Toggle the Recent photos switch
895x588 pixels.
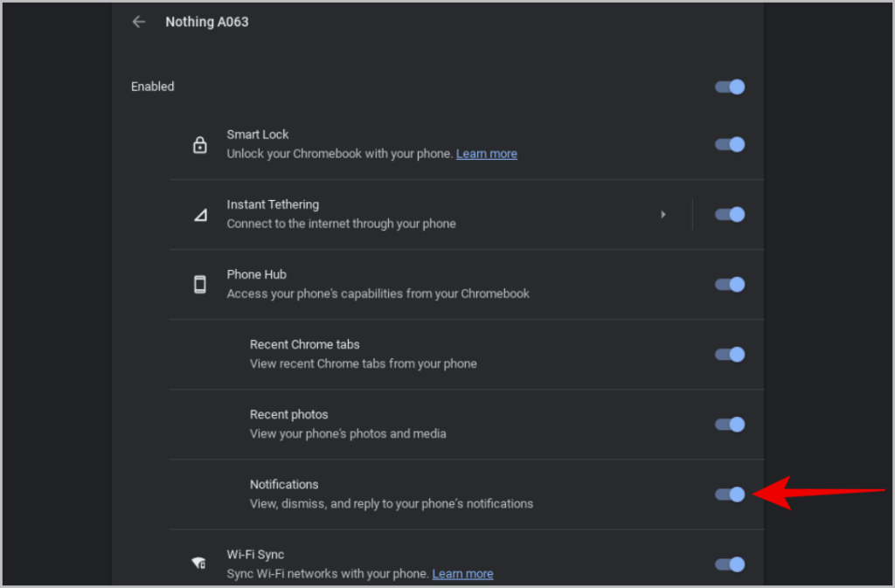[730, 425]
